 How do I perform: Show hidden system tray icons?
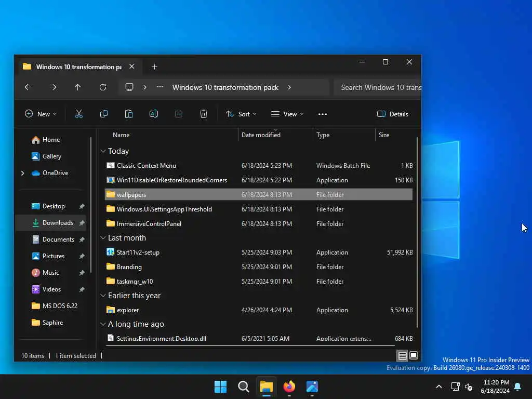[439, 387]
